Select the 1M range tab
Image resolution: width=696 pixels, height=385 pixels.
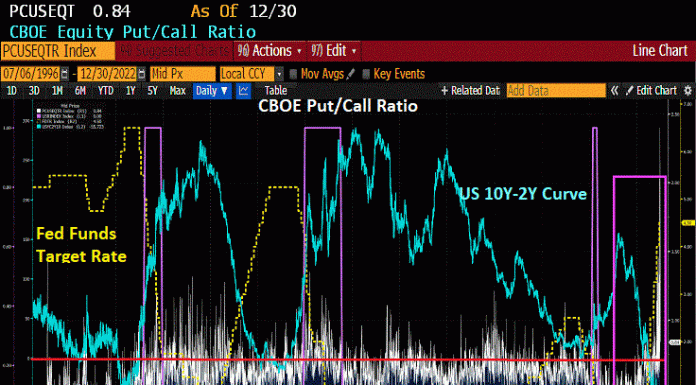57,91
